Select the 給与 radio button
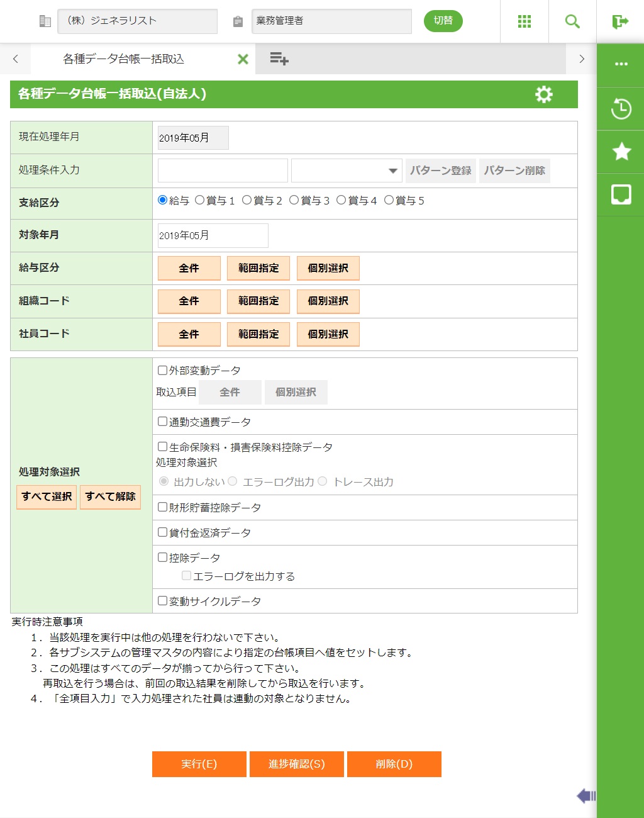The height and width of the screenshot is (818, 644). coord(163,200)
